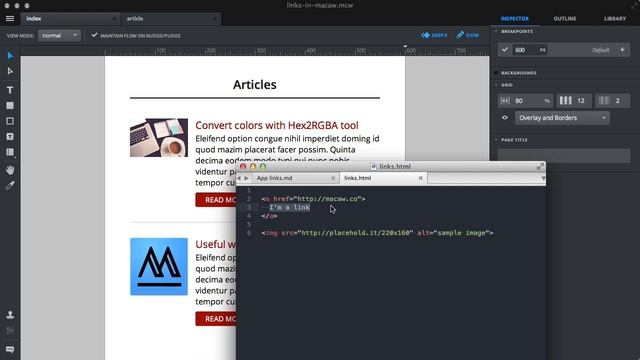
Task: Open the Overlay and Borders dropdown
Action: coord(562,118)
